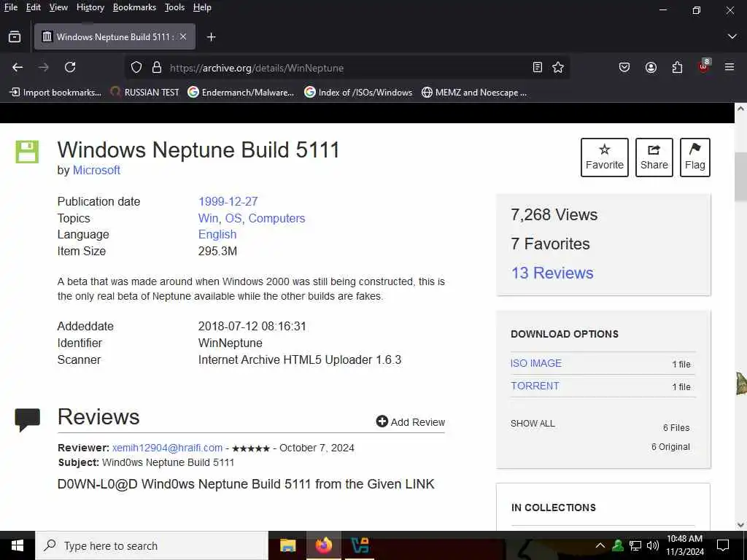
Task: Open the Tools menu
Action: point(174,7)
